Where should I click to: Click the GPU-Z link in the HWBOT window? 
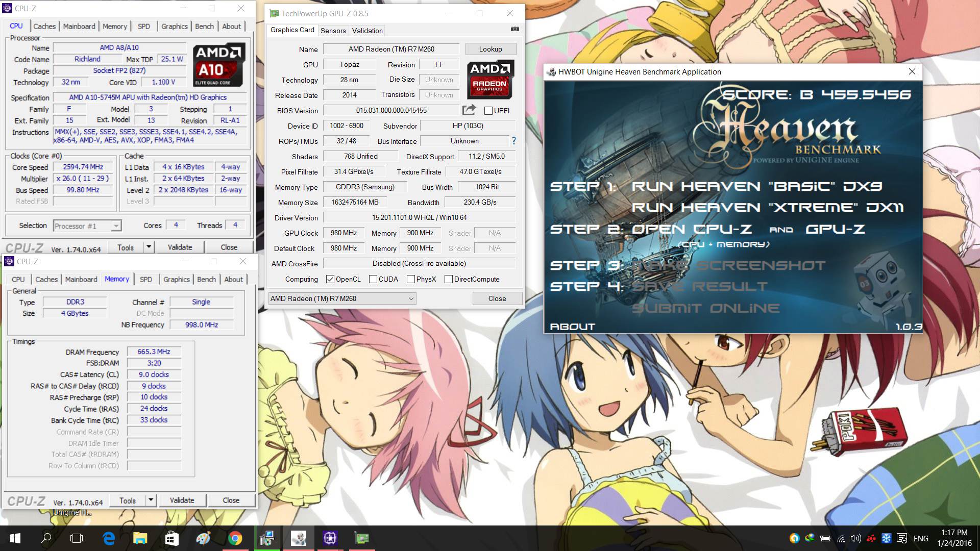(x=835, y=229)
